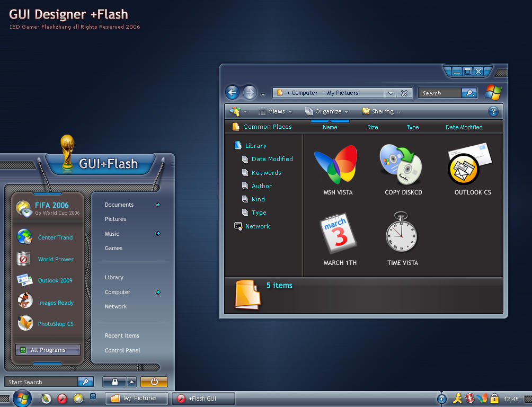Open Games in the start menu
This screenshot has height=407, width=532.
pos(113,248)
